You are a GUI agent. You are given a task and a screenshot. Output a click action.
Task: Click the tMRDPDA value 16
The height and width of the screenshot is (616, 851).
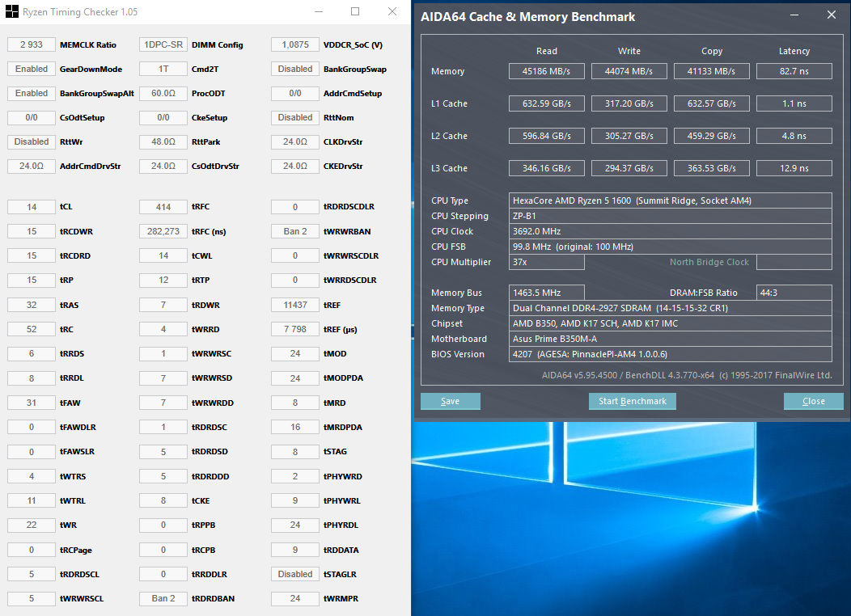(295, 427)
